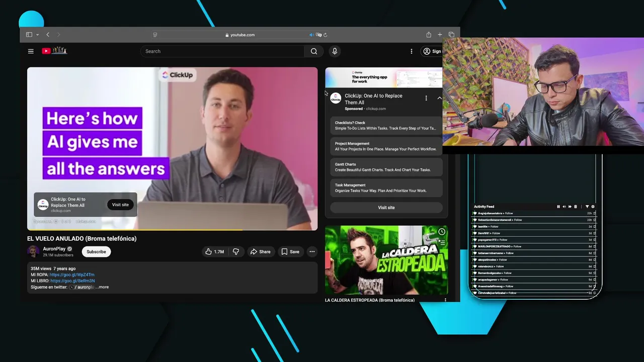
Task: Open the Activity Feed filter
Action: 587,207
